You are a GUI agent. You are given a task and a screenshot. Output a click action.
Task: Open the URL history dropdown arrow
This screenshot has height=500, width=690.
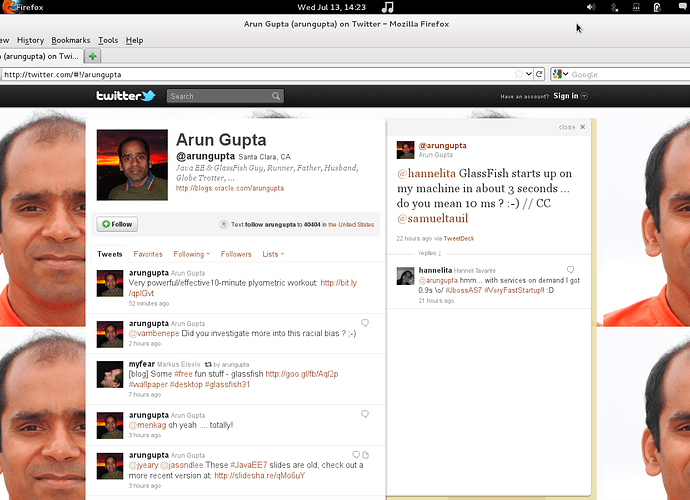pyautogui.click(x=529, y=74)
